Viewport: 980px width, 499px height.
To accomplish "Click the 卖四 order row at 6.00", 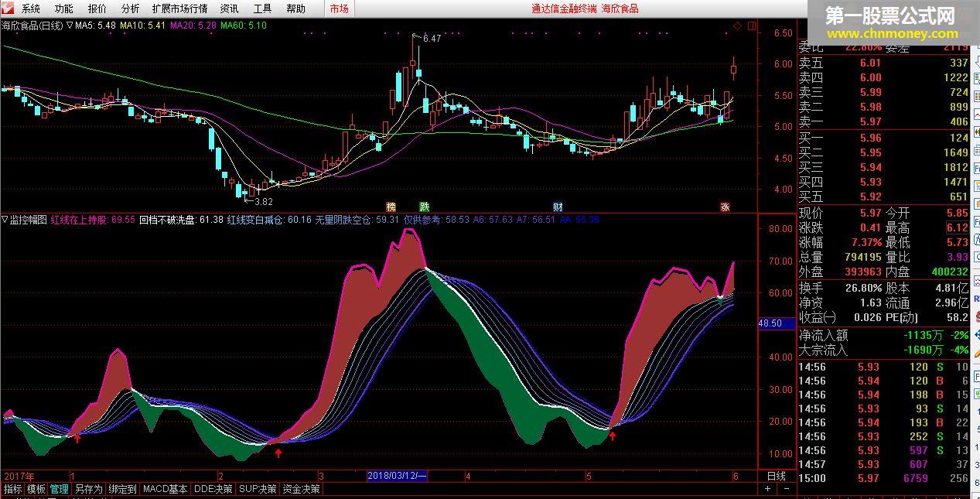I will tap(883, 77).
